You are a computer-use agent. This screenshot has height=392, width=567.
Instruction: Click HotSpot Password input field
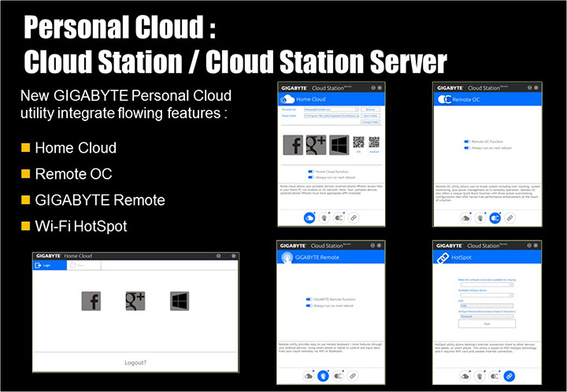[x=487, y=316]
